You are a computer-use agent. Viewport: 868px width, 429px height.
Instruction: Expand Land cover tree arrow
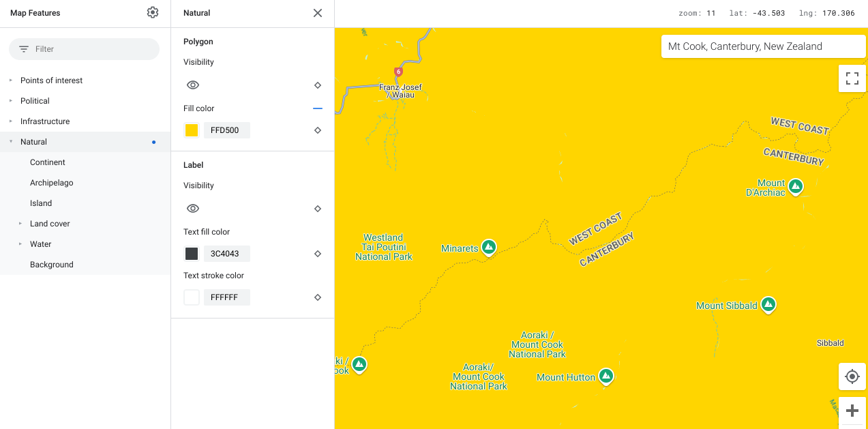(x=20, y=224)
